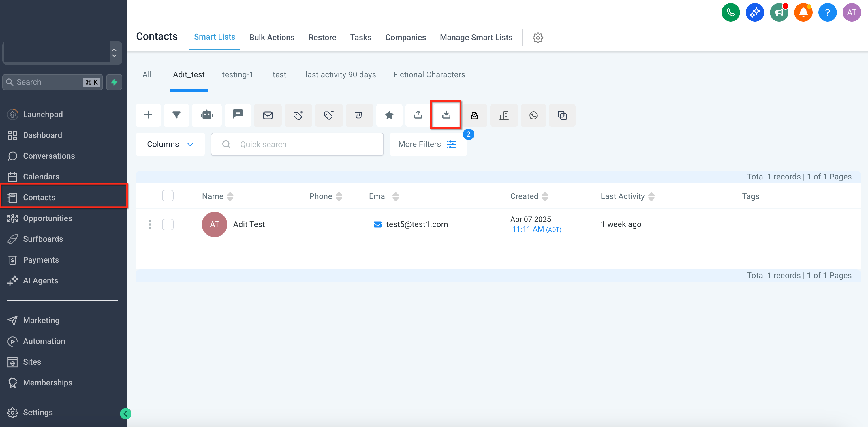Open Adit Test row three-dot menu
868x427 pixels.
[150, 224]
